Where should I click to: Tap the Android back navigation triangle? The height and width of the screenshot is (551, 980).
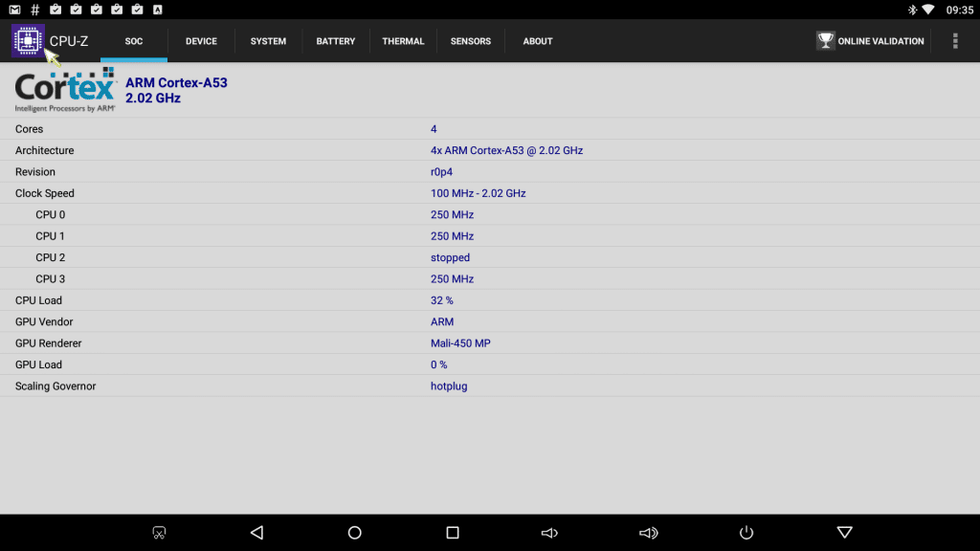pyautogui.click(x=256, y=533)
